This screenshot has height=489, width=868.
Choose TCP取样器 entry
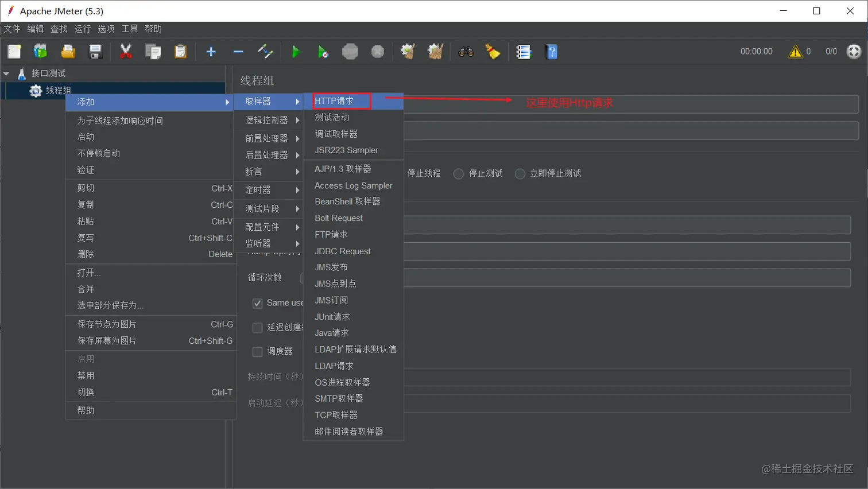[x=354, y=414]
